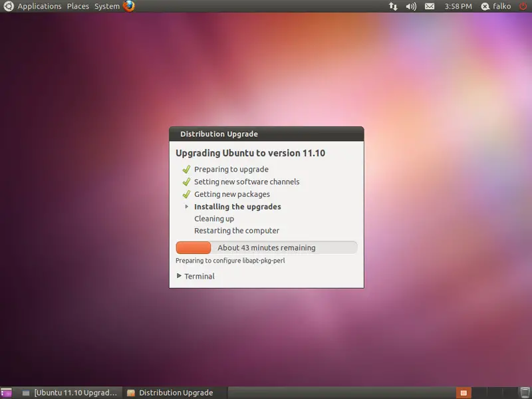Click the Installing the upgrades text

(x=237, y=207)
